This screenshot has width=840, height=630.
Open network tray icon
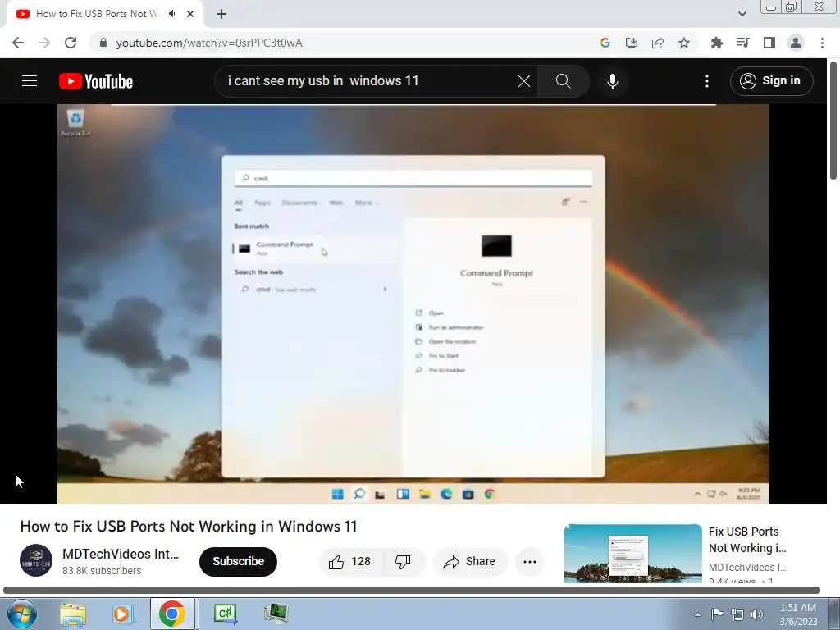point(737,614)
